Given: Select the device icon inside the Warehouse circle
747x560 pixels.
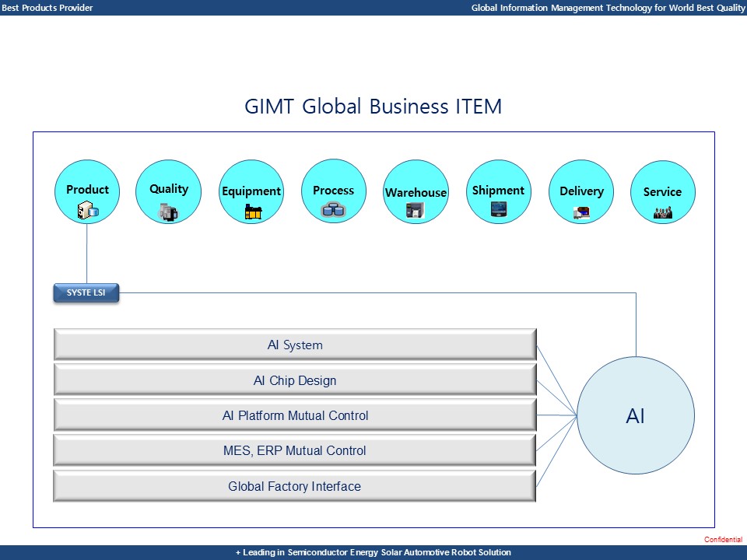Looking at the screenshot, I should click(x=416, y=209).
